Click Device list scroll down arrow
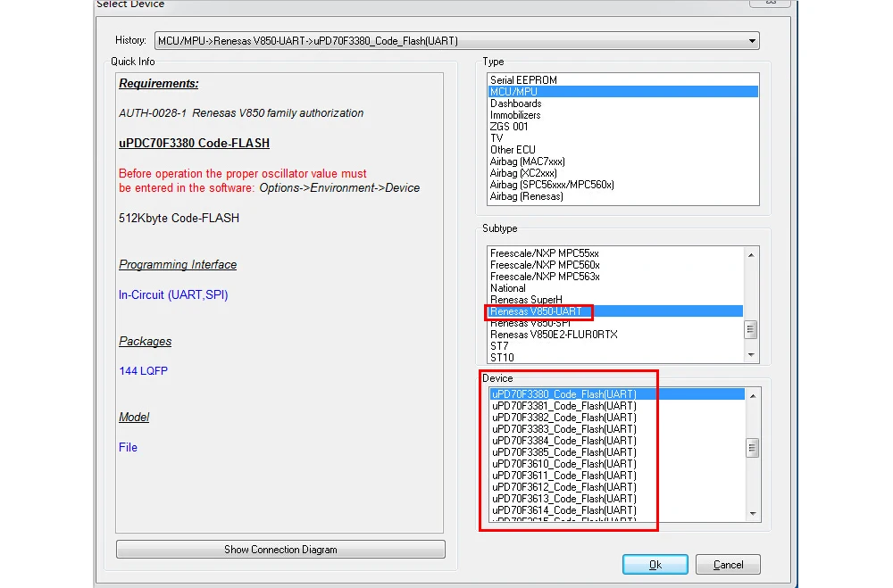The height and width of the screenshot is (588, 893). click(x=752, y=514)
